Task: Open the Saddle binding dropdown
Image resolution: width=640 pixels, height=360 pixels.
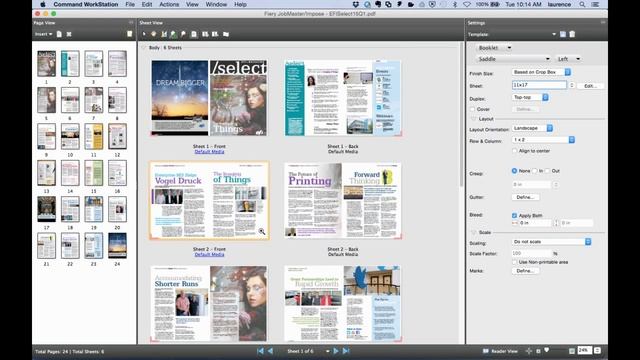Action: [x=513, y=59]
